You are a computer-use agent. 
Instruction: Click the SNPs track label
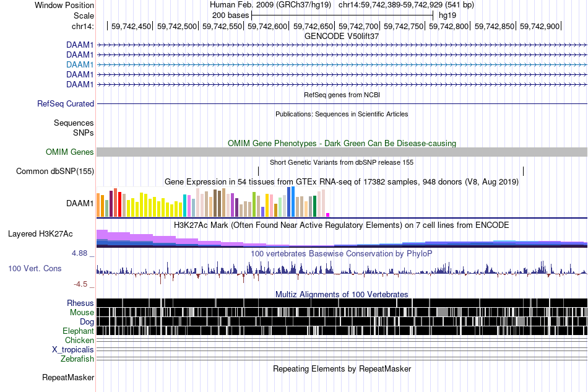[84, 133]
